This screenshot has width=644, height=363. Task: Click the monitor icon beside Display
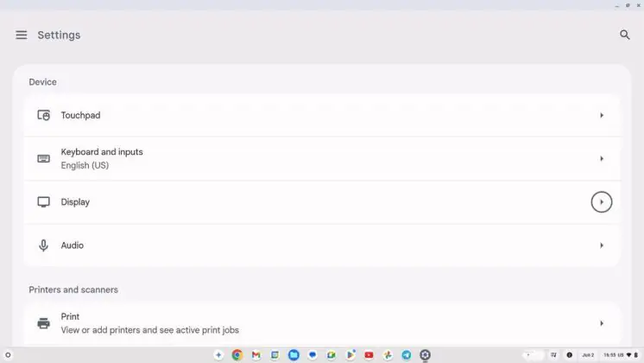tap(43, 202)
